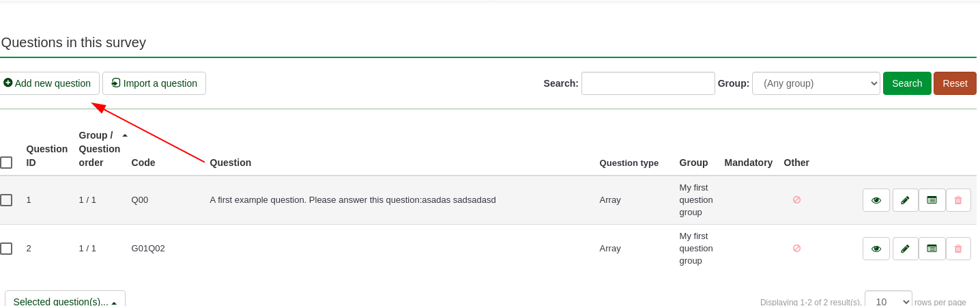Sort by Group / Question order column
The width and height of the screenshot is (980, 306).
pyautogui.click(x=99, y=149)
